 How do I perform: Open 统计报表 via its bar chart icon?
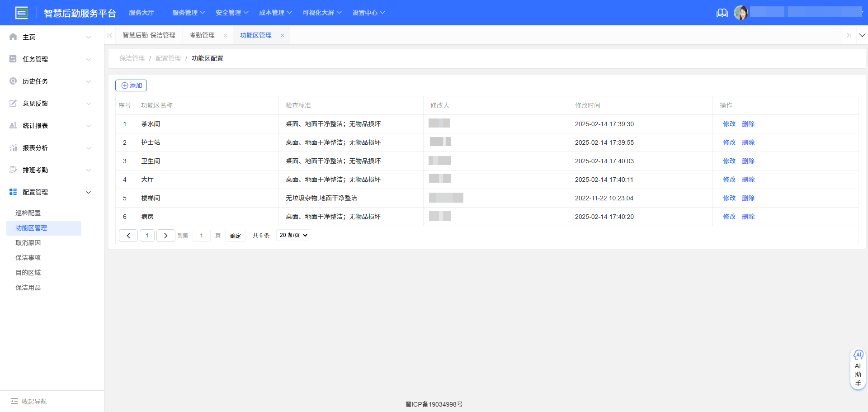pyautogui.click(x=13, y=125)
